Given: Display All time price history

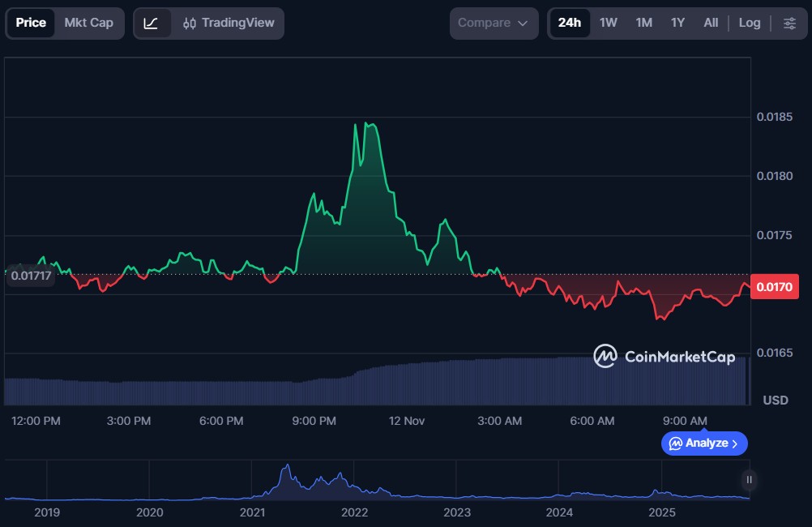Looking at the screenshot, I should pyautogui.click(x=711, y=24).
